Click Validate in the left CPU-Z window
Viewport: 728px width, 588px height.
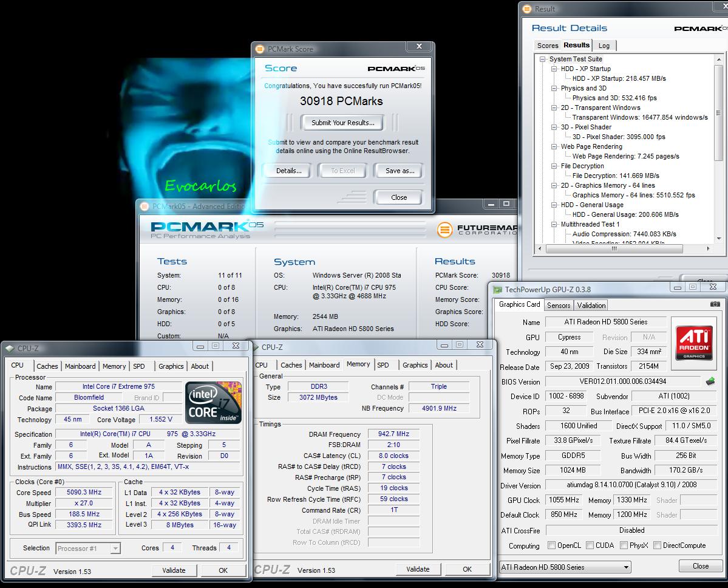click(x=174, y=570)
